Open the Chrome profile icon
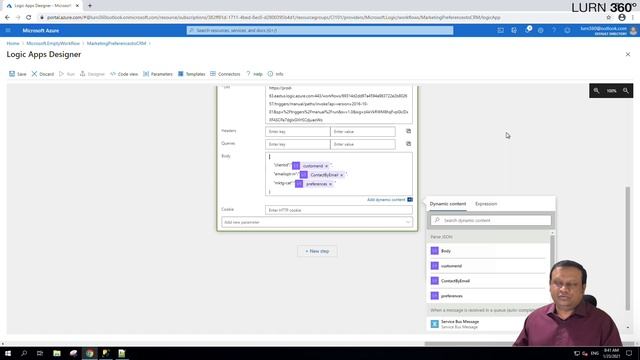Screen dimensions: 640x360 [x=622, y=18]
